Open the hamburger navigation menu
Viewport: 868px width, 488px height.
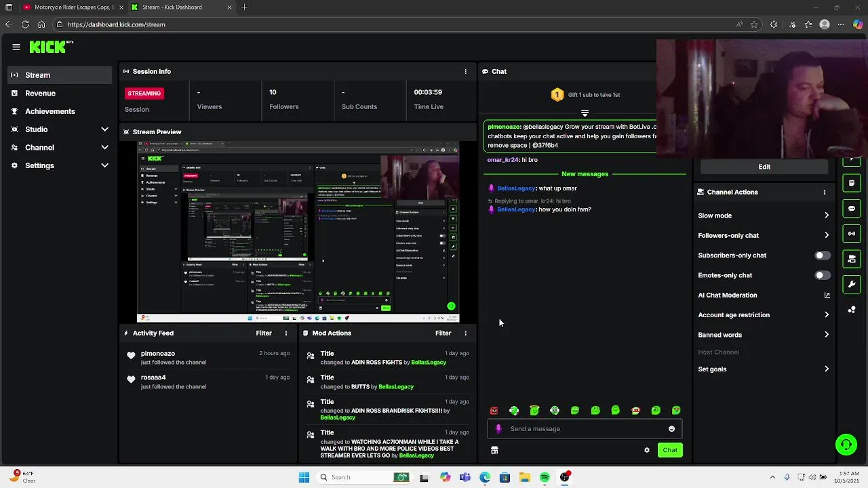click(x=16, y=47)
